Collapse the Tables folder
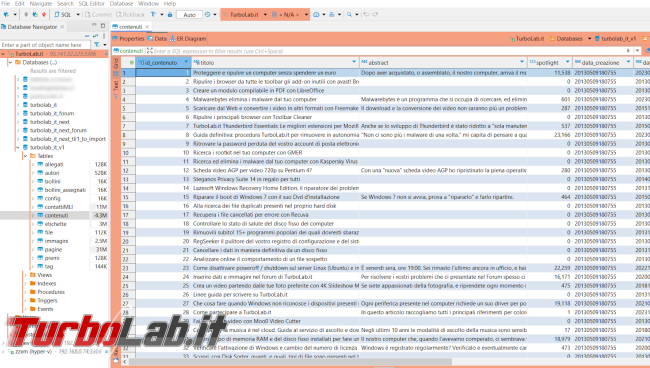650x368 pixels. tap(26, 156)
